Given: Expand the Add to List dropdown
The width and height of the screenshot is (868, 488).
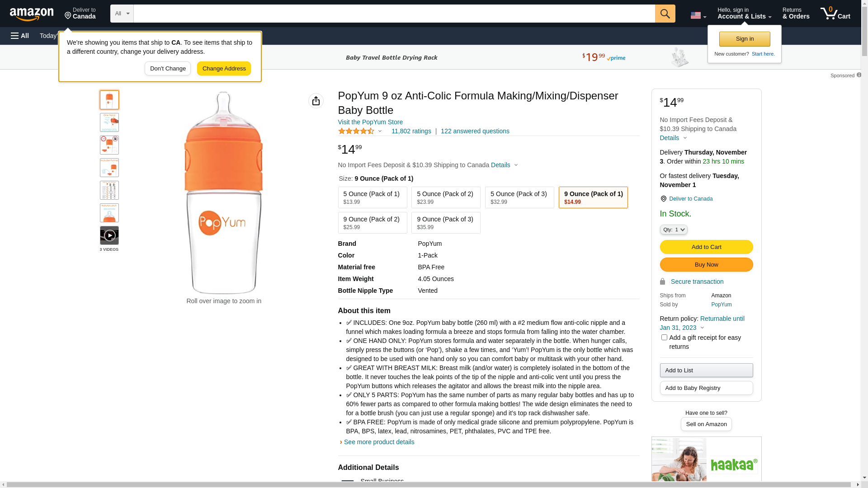Looking at the screenshot, I should click(x=706, y=371).
